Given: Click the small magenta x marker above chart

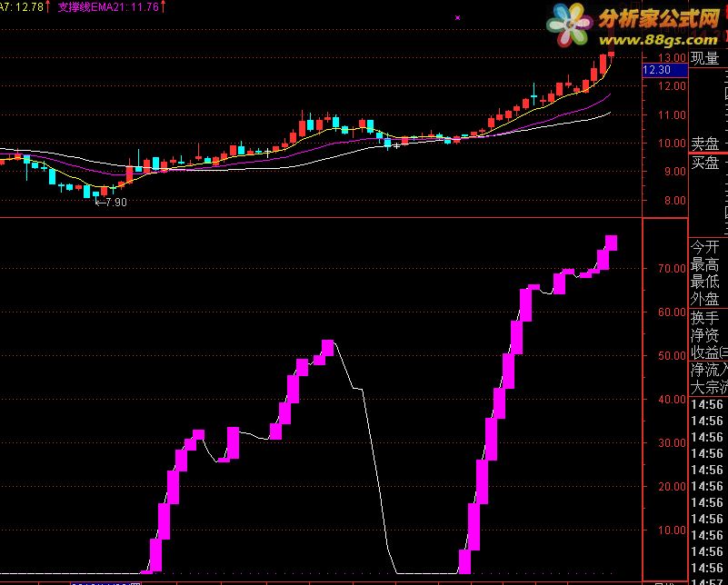Looking at the screenshot, I should coord(458,17).
